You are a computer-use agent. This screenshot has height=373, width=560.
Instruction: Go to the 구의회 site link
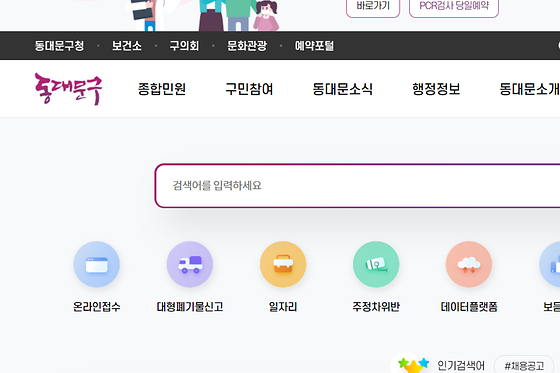tap(184, 46)
